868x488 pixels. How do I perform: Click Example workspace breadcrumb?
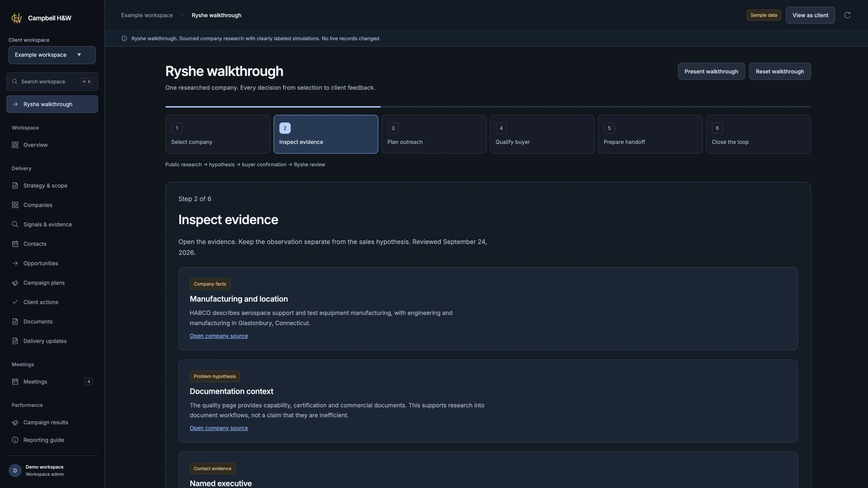146,15
